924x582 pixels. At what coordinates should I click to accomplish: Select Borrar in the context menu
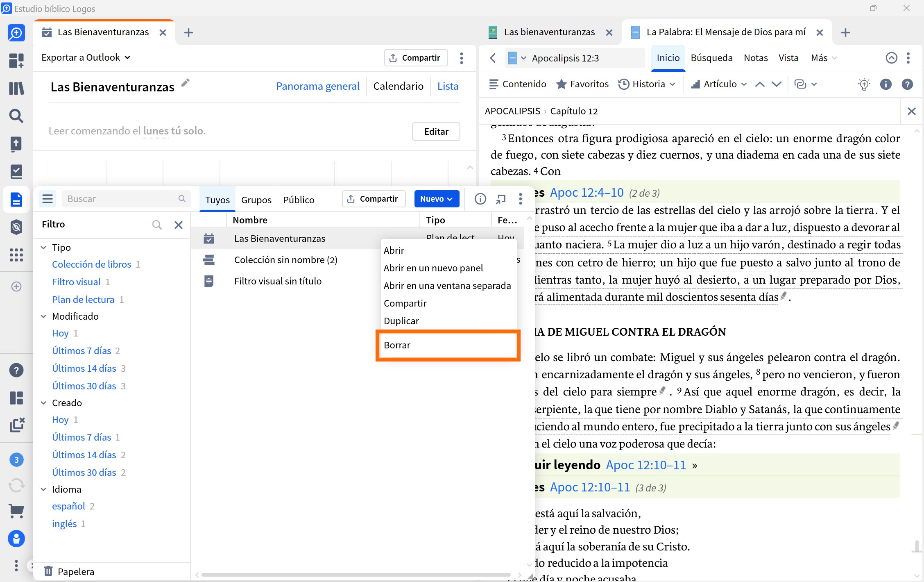448,346
